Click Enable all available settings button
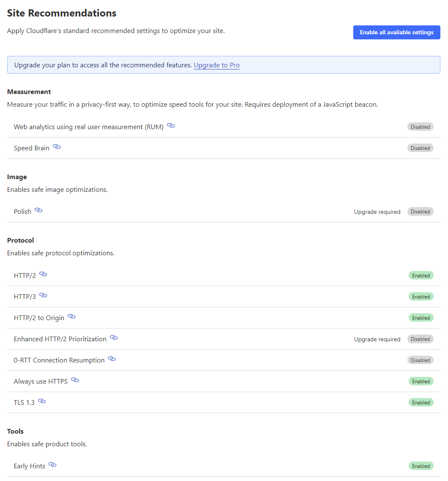 (x=396, y=32)
